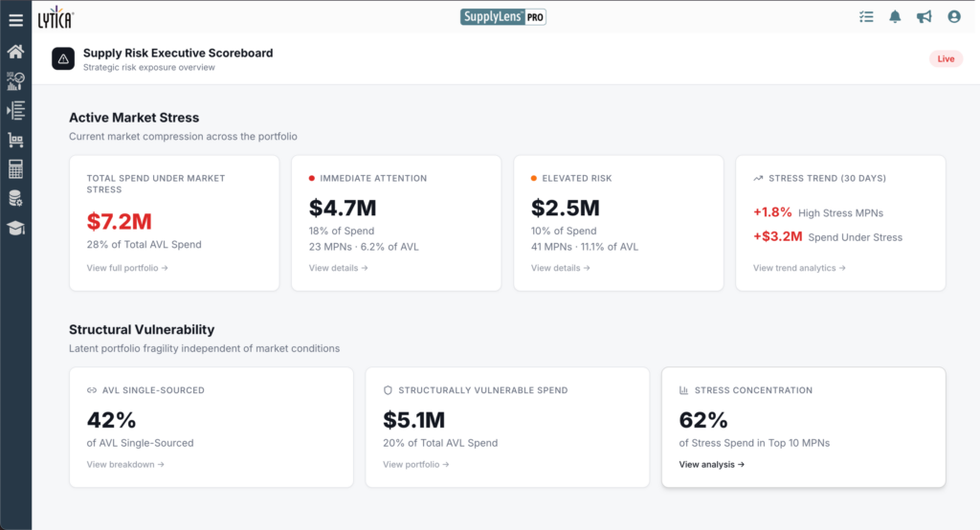Open the notifications bell
Screen dimensions: 980x530
(x=895, y=17)
